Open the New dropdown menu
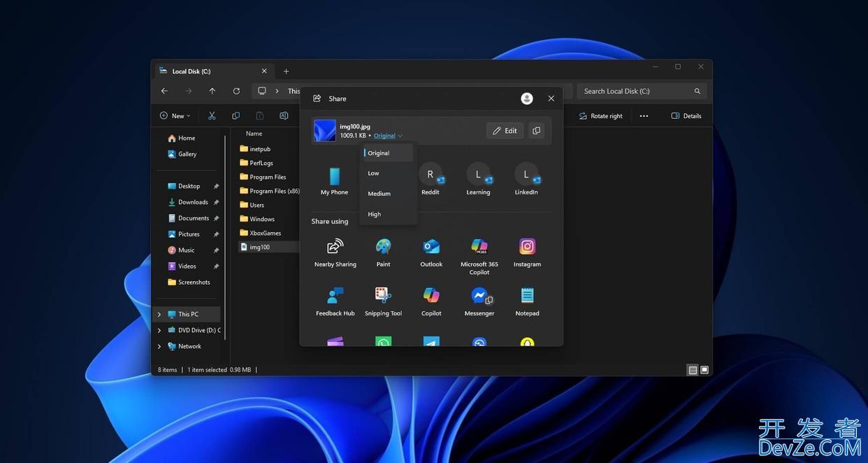868x463 pixels. (175, 116)
